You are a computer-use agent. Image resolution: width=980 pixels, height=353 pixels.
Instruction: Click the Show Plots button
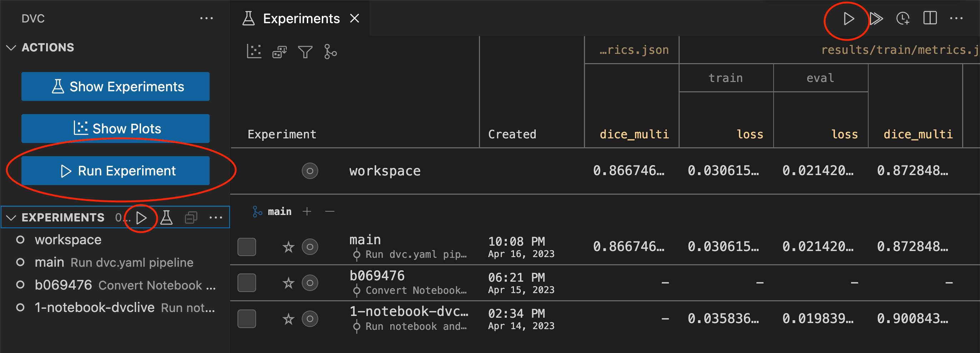[x=115, y=129]
